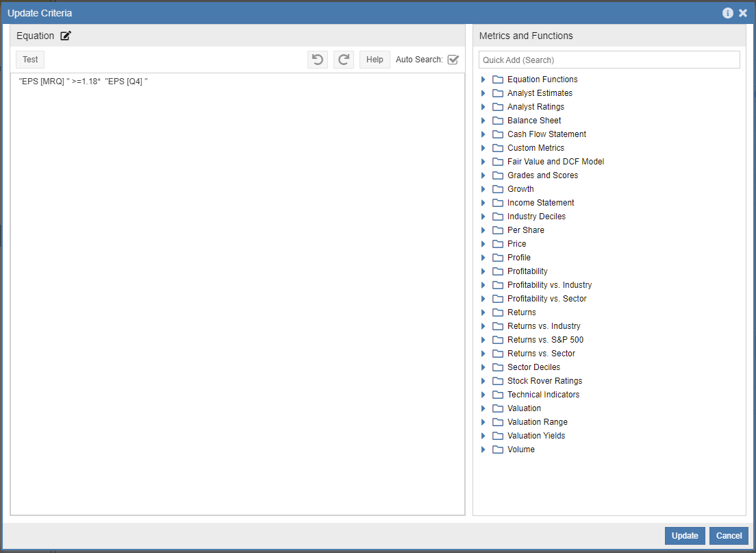
Task: Toggle the Auto Search checkbox
Action: tap(453, 60)
